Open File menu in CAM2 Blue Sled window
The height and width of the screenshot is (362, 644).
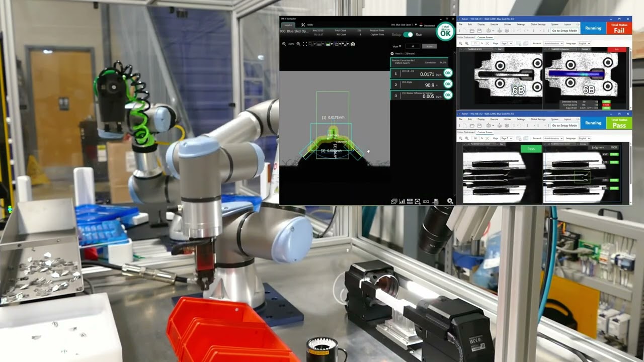[460, 119]
